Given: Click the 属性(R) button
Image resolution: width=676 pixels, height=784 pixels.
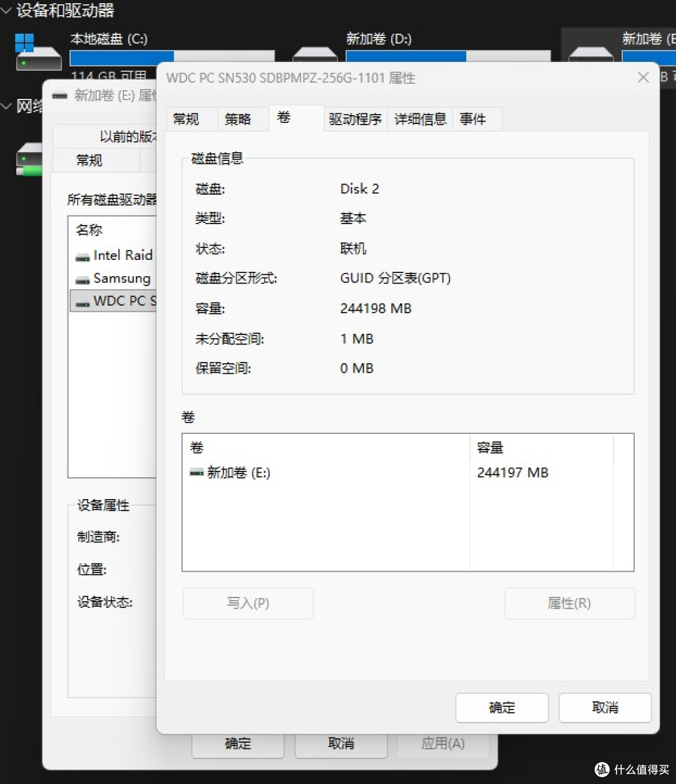Looking at the screenshot, I should (x=570, y=603).
